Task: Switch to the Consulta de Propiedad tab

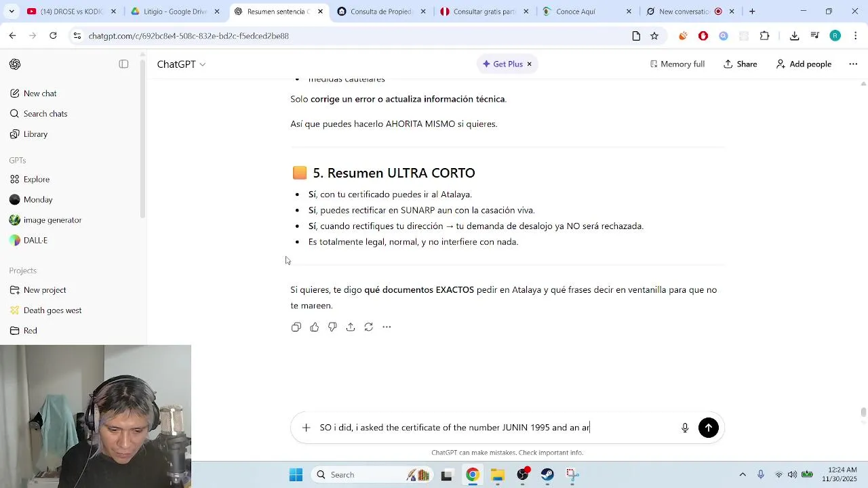Action: pyautogui.click(x=382, y=12)
